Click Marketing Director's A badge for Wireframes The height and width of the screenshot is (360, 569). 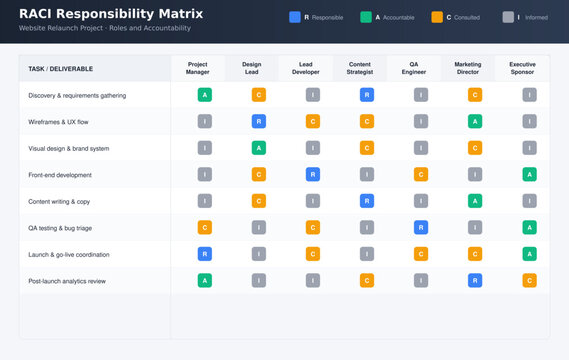pos(475,121)
